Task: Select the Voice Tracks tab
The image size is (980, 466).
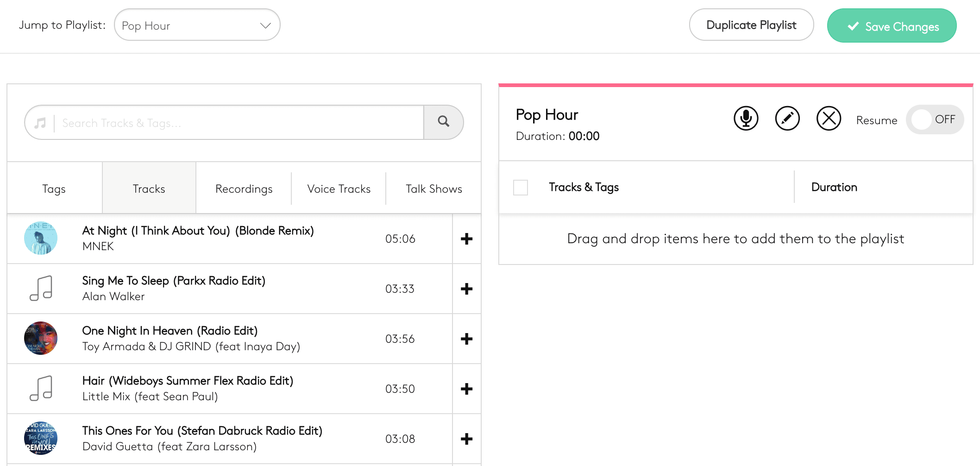Action: [x=339, y=189]
